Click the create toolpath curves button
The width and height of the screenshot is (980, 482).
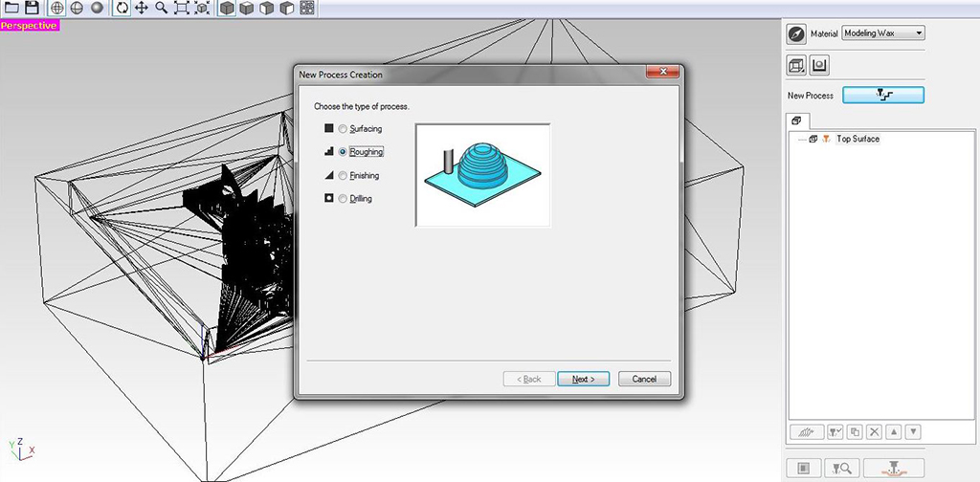806,432
